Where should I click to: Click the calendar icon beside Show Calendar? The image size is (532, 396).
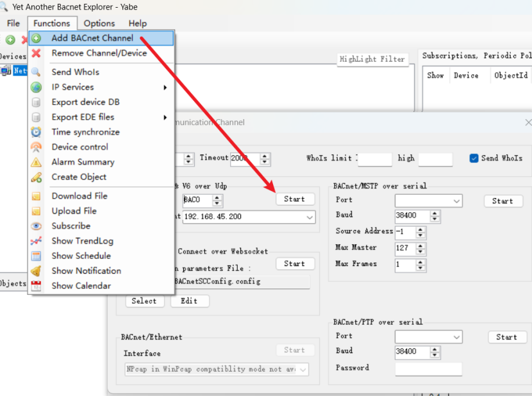tap(37, 286)
